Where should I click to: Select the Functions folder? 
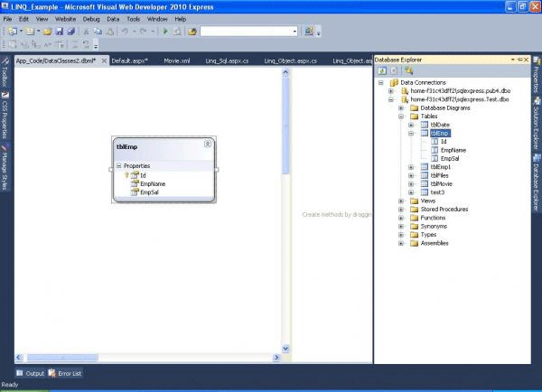click(433, 218)
